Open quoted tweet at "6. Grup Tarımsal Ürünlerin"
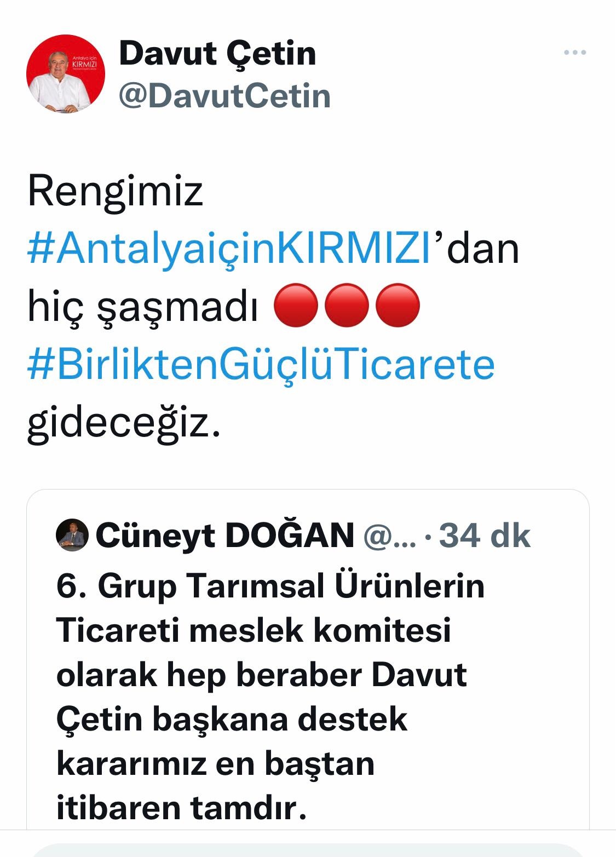 pyautogui.click(x=270, y=586)
